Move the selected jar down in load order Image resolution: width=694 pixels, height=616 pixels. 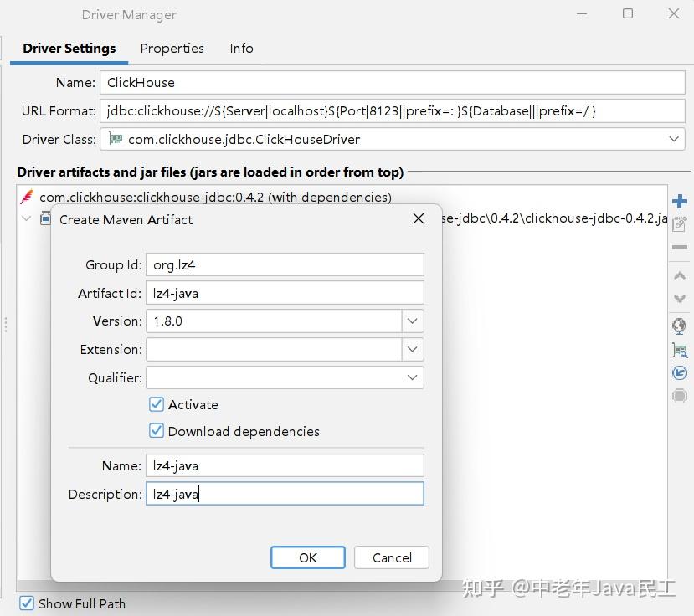click(679, 298)
